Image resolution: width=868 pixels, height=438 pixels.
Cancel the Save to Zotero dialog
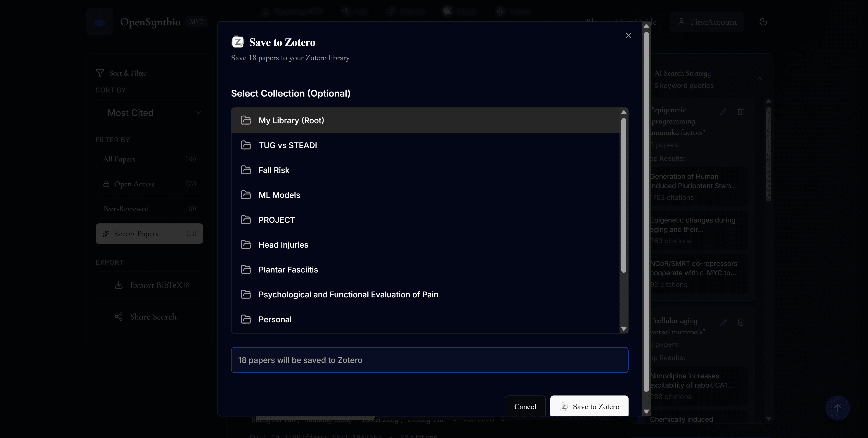(x=525, y=406)
